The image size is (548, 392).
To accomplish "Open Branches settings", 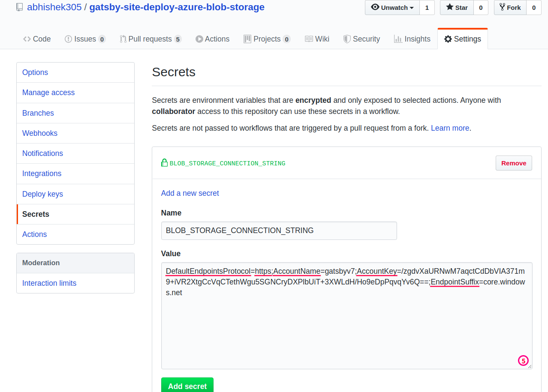I will (x=75, y=113).
